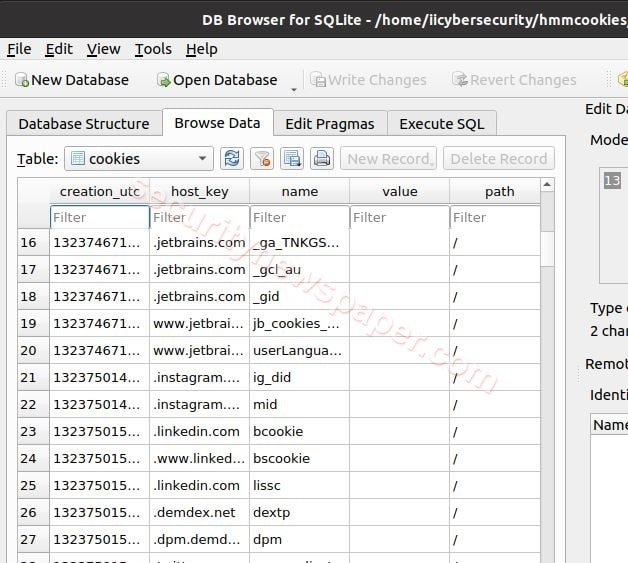Select the .dpm.demd... host_key cell
Image resolution: width=628 pixels, height=563 pixels.
click(199, 539)
